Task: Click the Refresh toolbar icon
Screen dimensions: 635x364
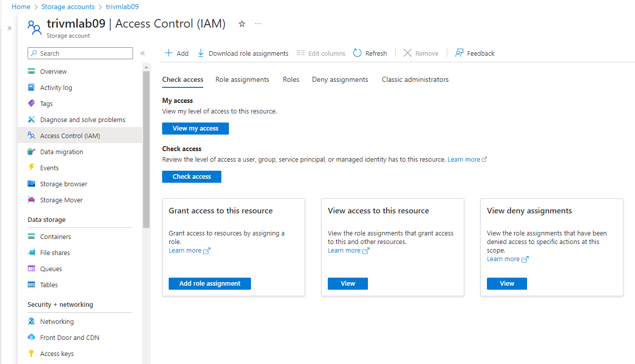Action: (357, 53)
